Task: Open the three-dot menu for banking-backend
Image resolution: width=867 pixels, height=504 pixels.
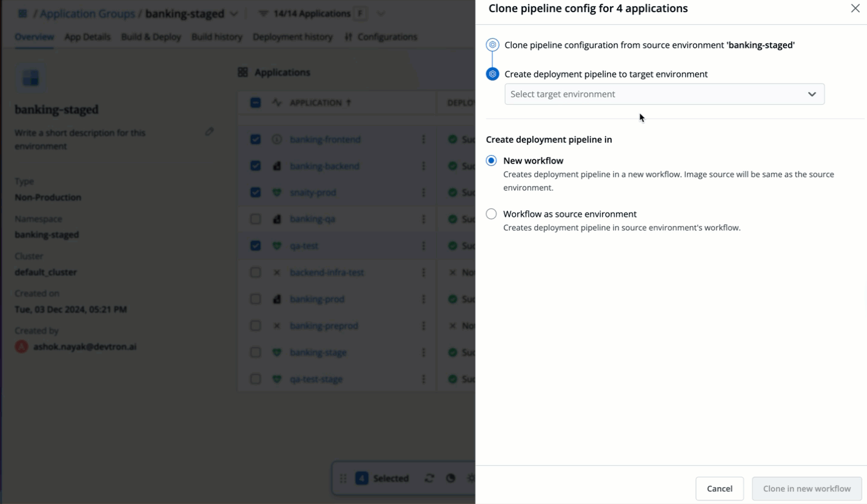Action: pos(423,166)
